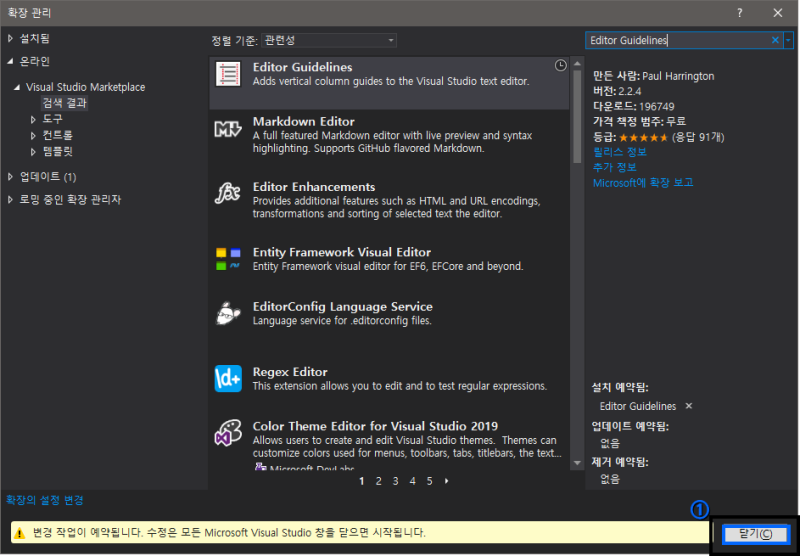Expand the 컨트롤 category

pos(33,136)
